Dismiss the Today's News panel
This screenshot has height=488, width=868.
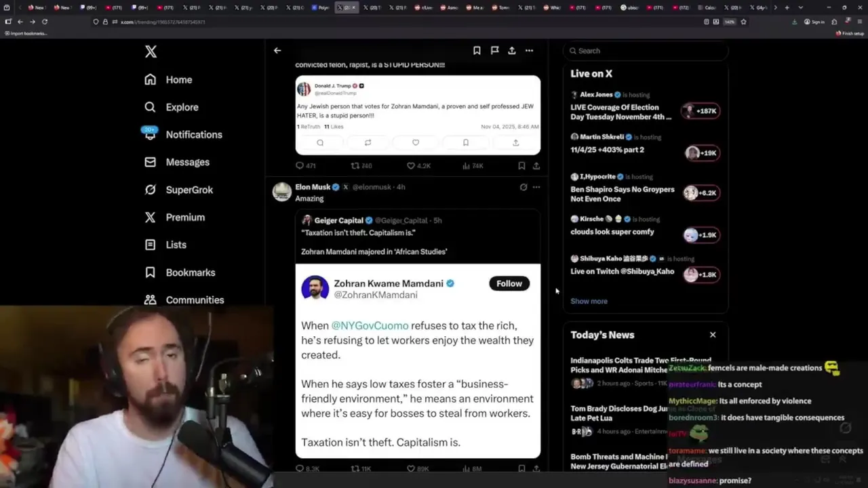click(x=713, y=335)
